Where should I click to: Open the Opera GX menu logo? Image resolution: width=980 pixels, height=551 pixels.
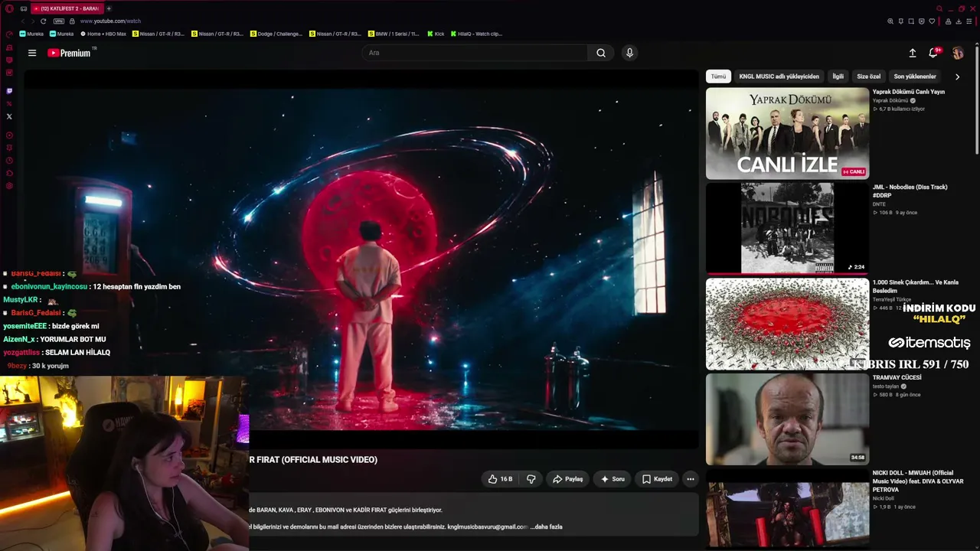pyautogui.click(x=9, y=8)
